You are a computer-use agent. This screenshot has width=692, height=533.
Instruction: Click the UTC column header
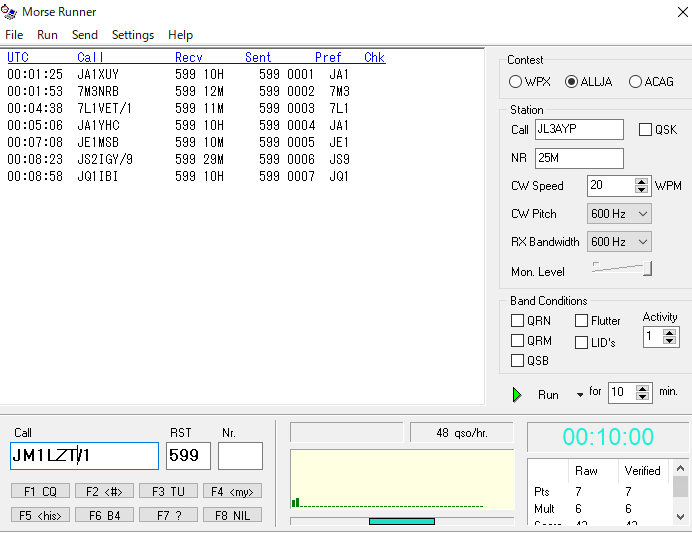pos(18,57)
